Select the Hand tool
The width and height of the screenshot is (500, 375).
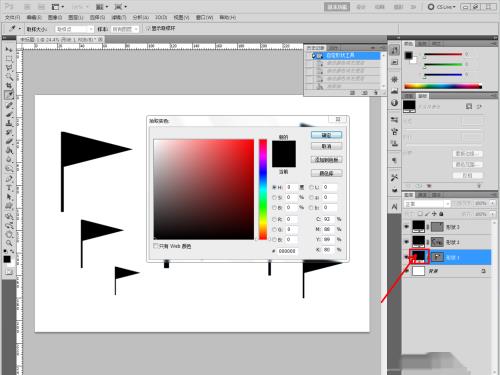tap(9, 234)
